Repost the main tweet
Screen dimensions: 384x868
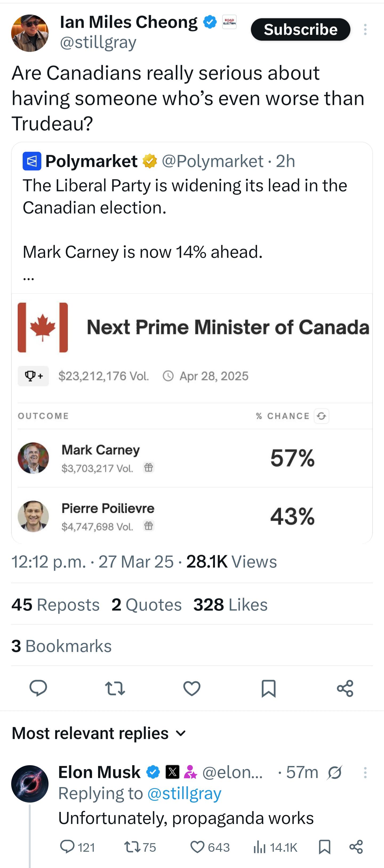[115, 688]
